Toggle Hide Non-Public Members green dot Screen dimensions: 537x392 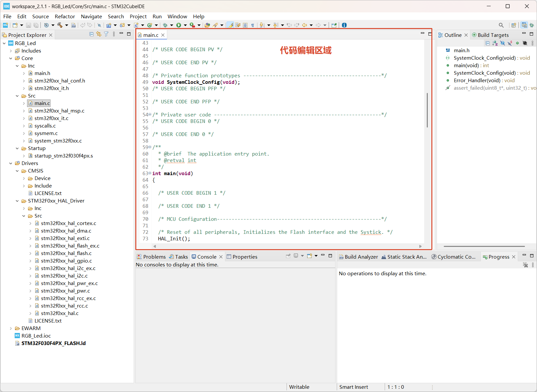pyautogui.click(x=517, y=43)
